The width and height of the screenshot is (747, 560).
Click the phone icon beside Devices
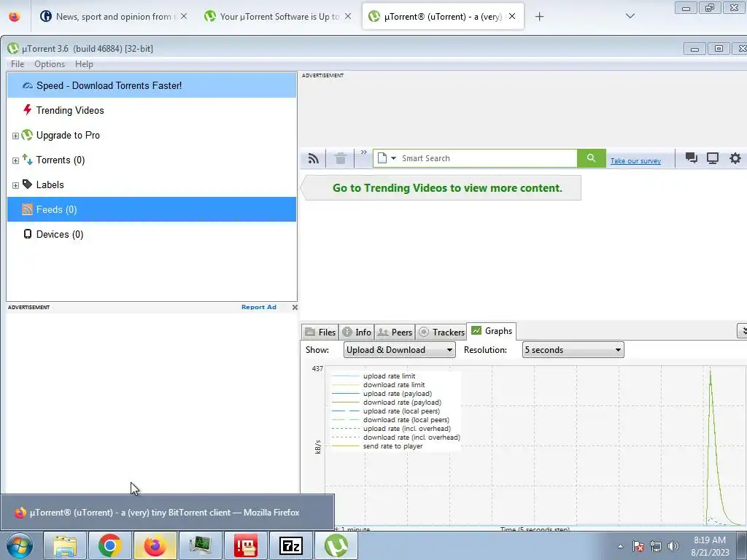point(27,234)
